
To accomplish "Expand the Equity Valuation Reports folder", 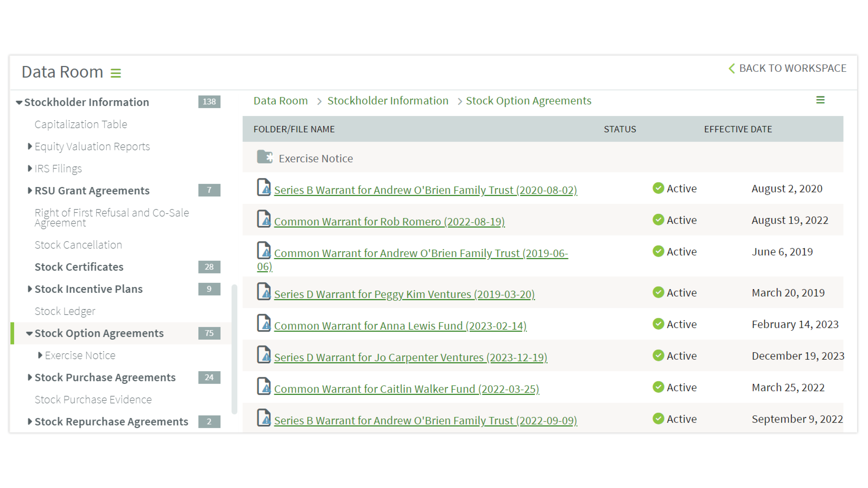I will 30,146.
